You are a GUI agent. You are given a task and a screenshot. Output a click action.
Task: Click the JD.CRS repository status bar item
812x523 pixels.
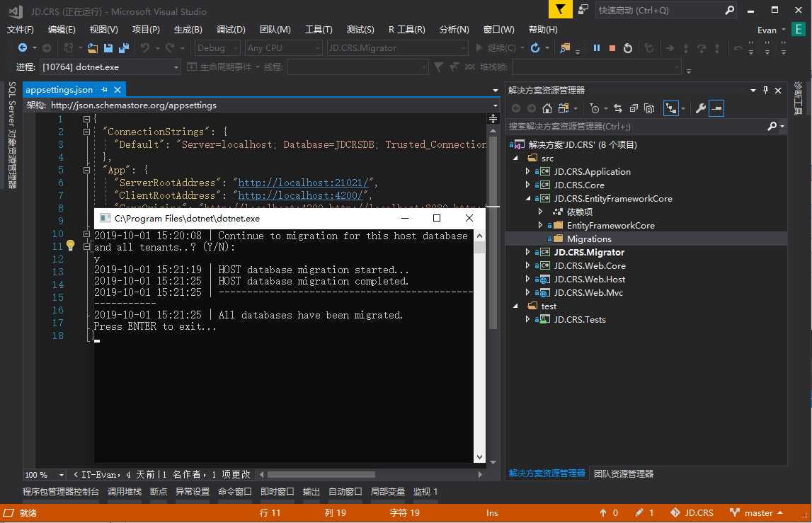[x=692, y=512]
